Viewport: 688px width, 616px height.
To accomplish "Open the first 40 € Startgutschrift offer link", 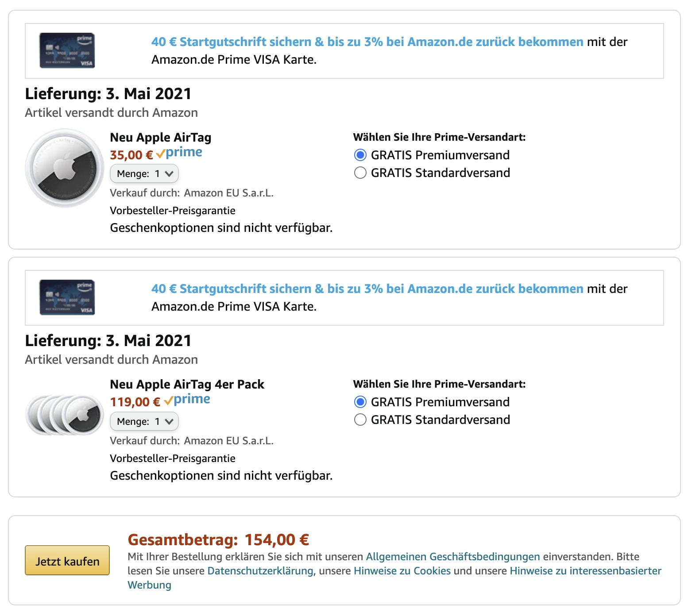I will (367, 42).
